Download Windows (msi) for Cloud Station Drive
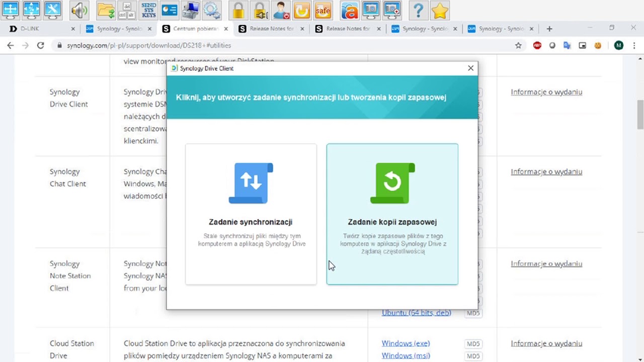The height and width of the screenshot is (362, 644). 406,355
